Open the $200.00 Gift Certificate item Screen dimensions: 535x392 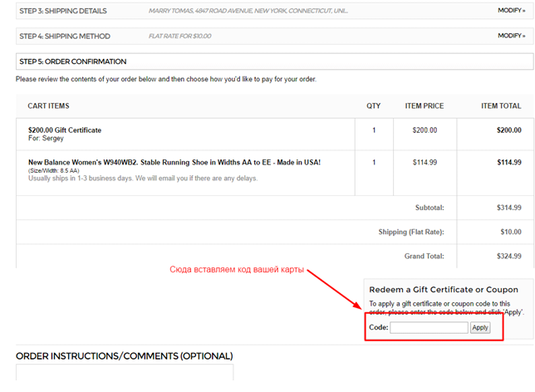click(65, 130)
